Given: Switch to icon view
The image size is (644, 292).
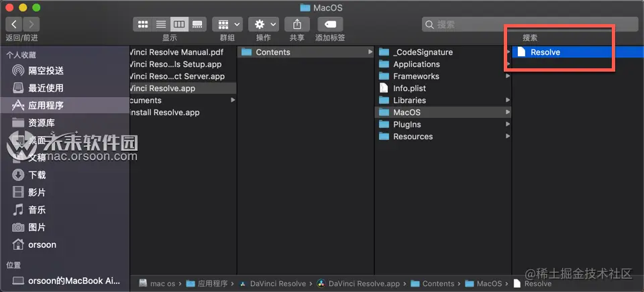Looking at the screenshot, I should click(x=142, y=24).
